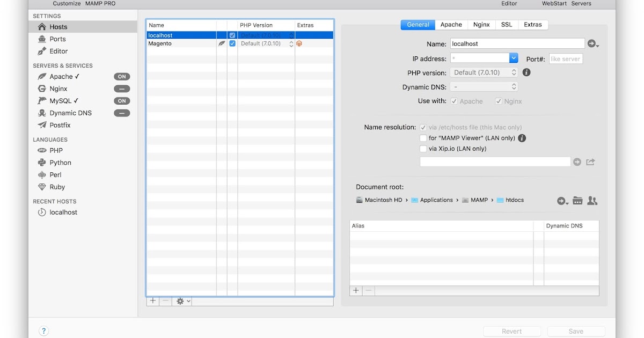Open the PHP version dropdown in General
The image size is (644, 338).
484,72
